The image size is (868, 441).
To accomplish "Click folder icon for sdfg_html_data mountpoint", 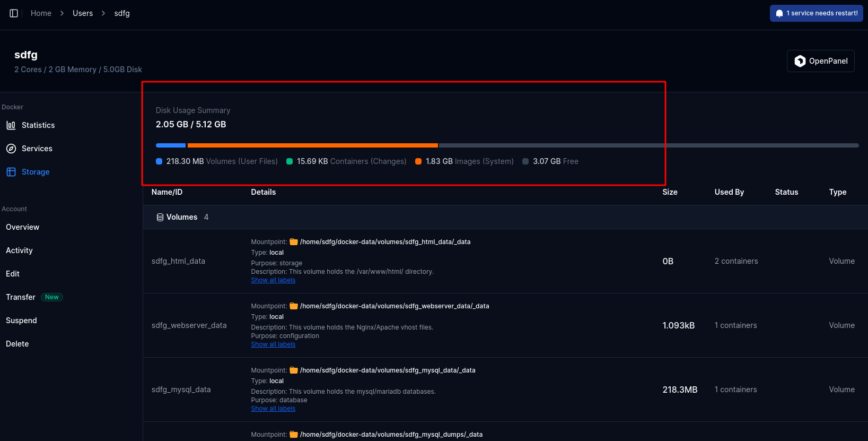I will click(293, 242).
